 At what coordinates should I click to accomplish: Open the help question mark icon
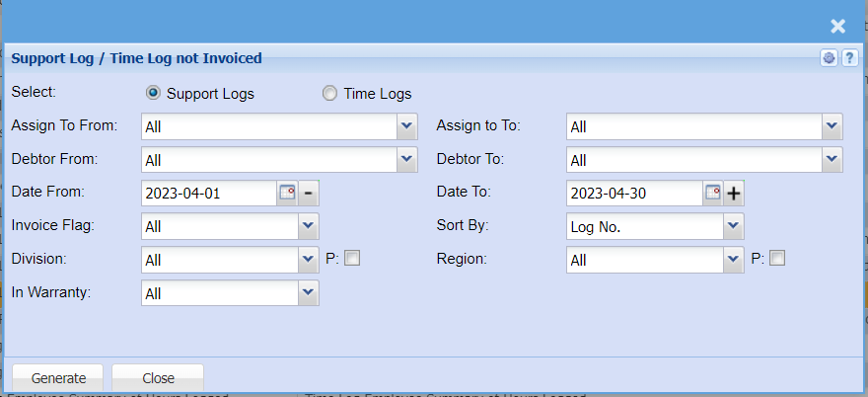click(x=848, y=58)
